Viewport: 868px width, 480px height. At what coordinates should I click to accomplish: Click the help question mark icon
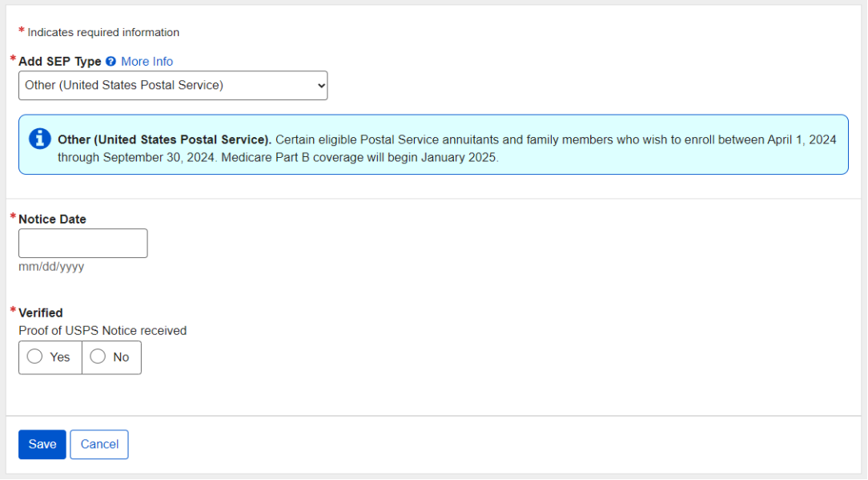(x=111, y=62)
